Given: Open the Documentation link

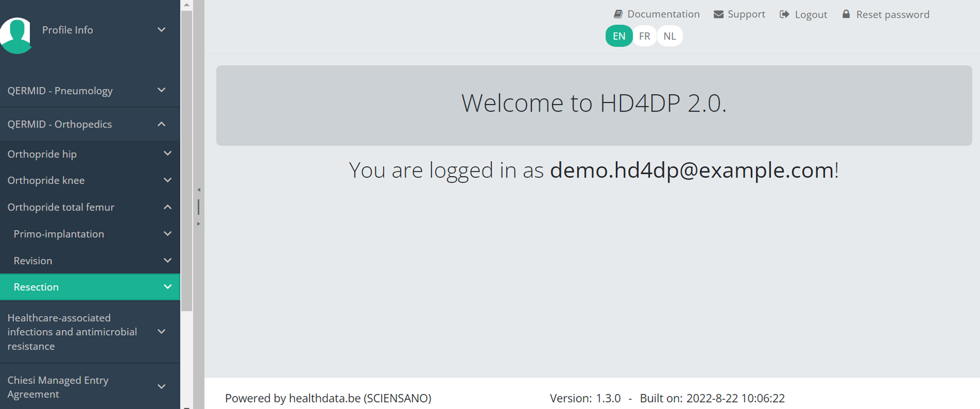Looking at the screenshot, I should tap(663, 14).
